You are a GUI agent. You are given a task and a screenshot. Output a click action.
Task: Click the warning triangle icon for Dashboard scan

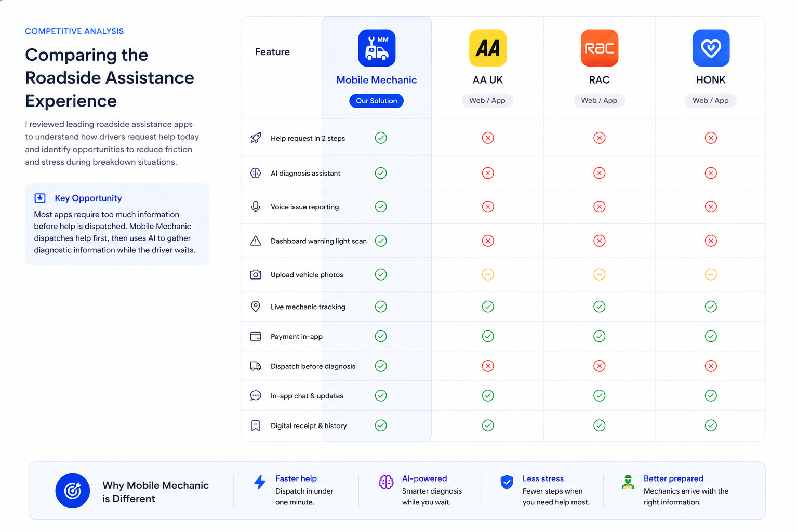tap(256, 241)
